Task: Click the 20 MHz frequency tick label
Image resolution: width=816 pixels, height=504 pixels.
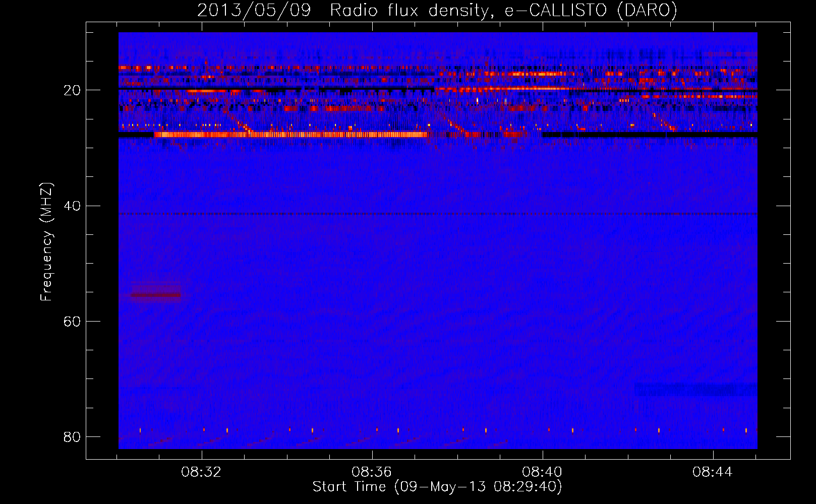Action: (72, 90)
